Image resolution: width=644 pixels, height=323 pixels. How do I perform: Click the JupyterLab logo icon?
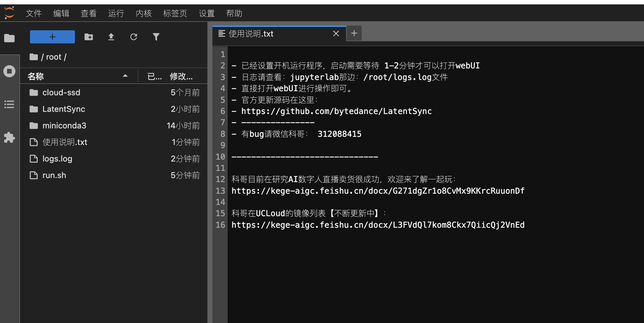pyautogui.click(x=9, y=13)
